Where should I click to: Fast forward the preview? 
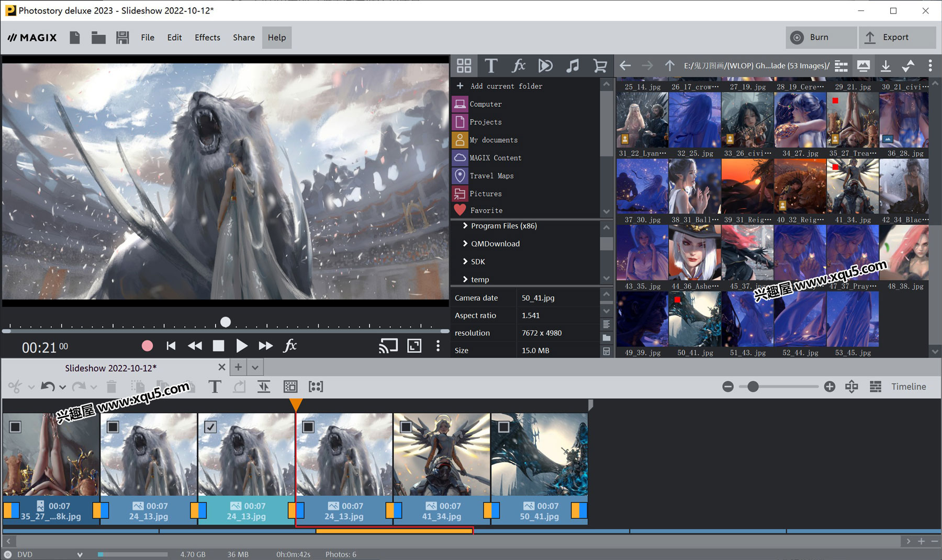tap(265, 346)
